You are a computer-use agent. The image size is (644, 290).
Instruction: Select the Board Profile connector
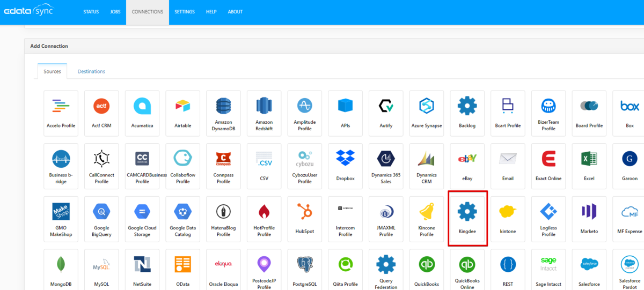click(589, 113)
